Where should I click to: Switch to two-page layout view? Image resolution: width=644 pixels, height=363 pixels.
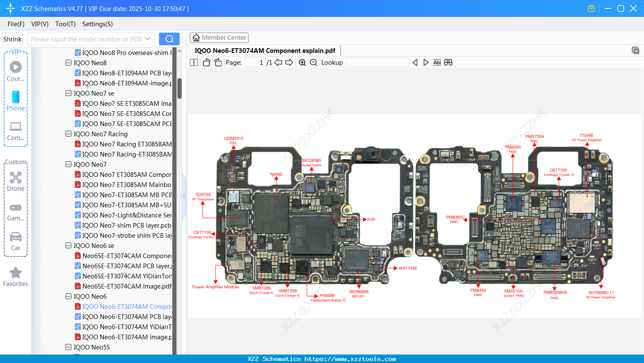coord(193,62)
